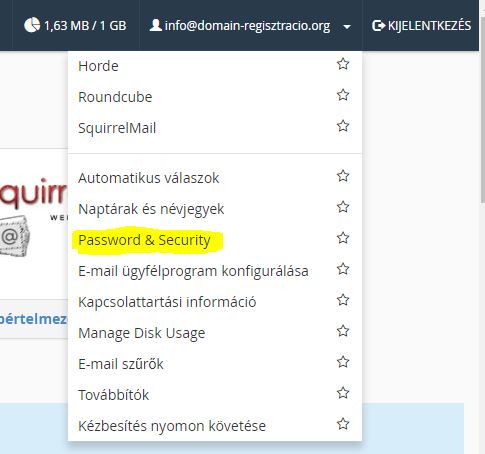Mark SquirrelMail as favorite star
Viewport: 485px width, 454px height.
coord(343,126)
